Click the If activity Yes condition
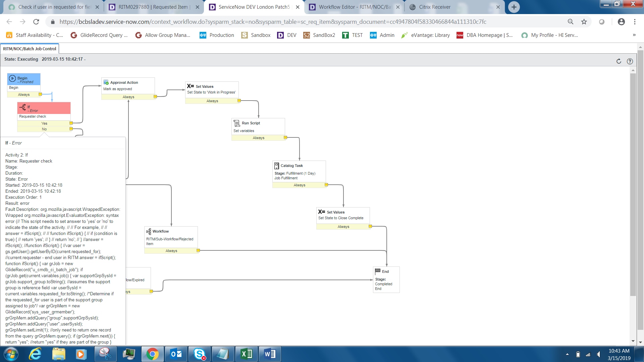644x362 pixels. (44, 123)
